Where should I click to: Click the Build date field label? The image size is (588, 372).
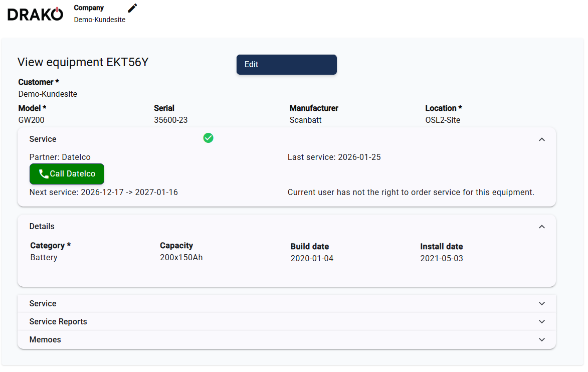point(310,246)
